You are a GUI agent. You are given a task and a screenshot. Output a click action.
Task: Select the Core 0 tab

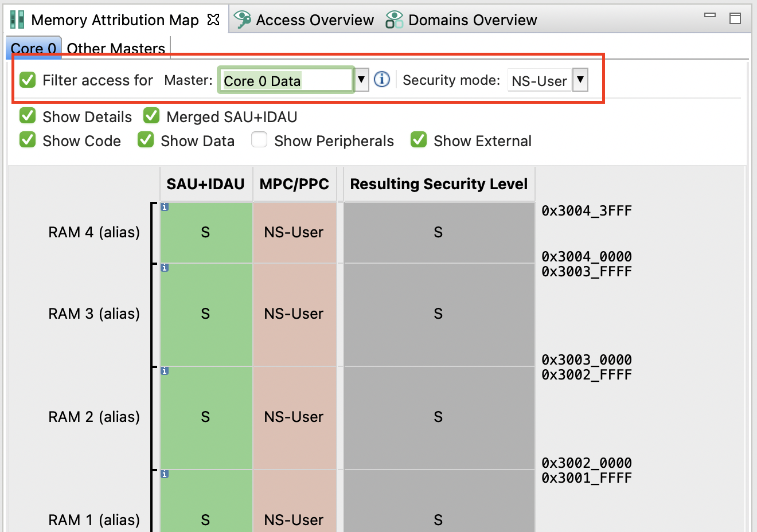tap(33, 49)
